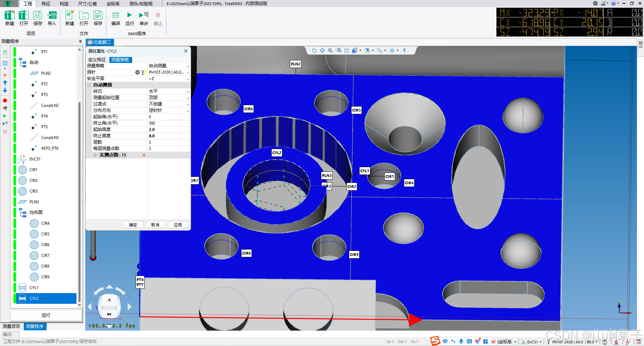Click the face selection mode icon

click(367, 51)
